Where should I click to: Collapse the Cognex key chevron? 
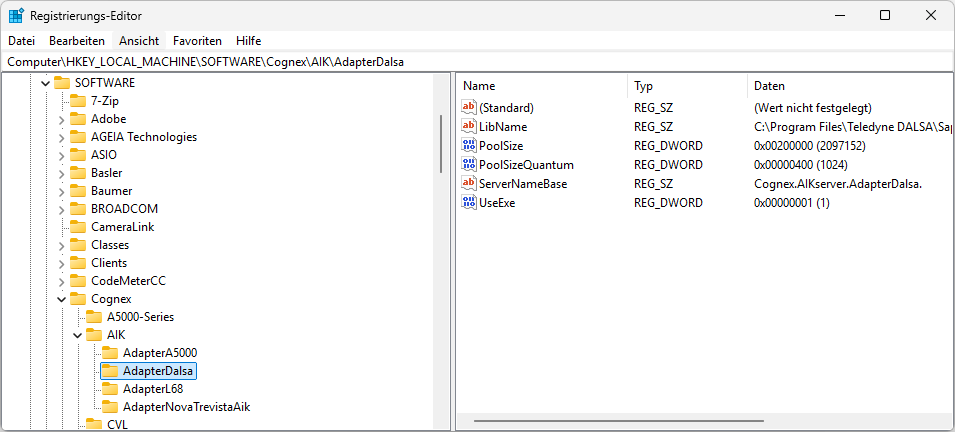(x=61, y=299)
